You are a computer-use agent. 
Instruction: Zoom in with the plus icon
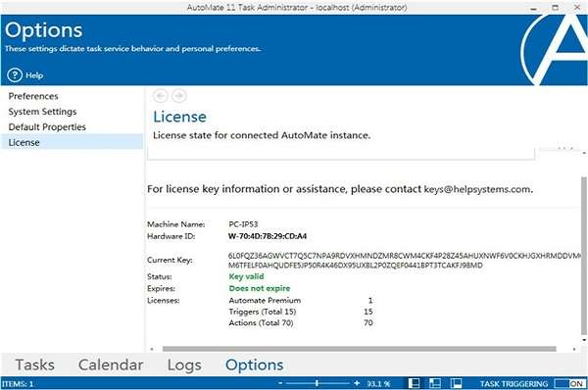point(357,383)
